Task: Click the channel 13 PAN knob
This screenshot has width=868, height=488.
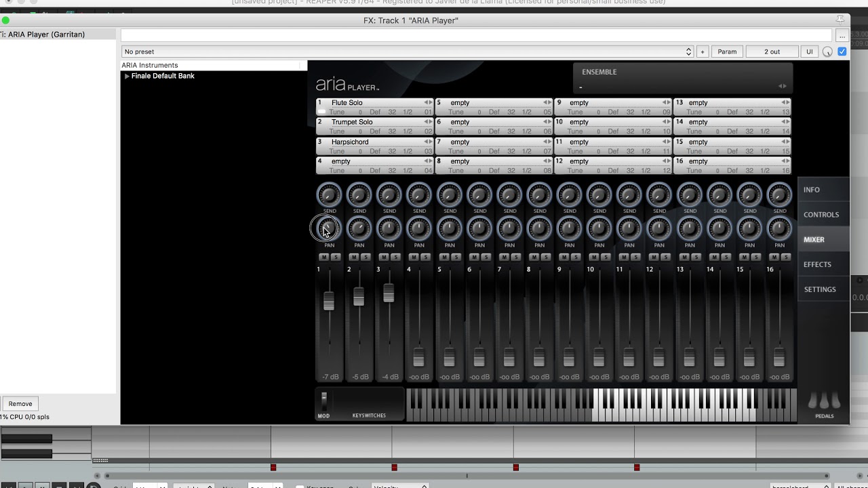Action: [x=690, y=229]
